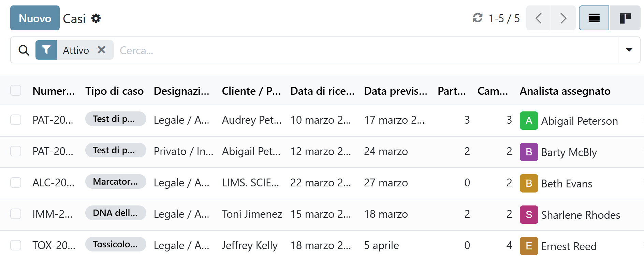Select the Audrey Pet... case row checkbox
The image size is (644, 261).
point(16,120)
